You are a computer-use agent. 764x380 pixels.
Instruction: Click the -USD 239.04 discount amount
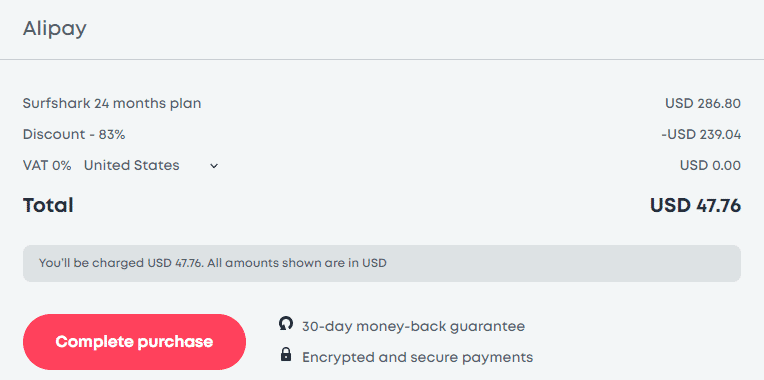701,134
